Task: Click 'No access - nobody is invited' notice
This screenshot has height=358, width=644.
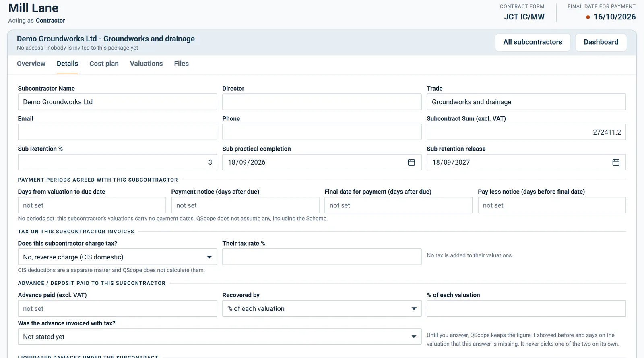Action: [77, 48]
